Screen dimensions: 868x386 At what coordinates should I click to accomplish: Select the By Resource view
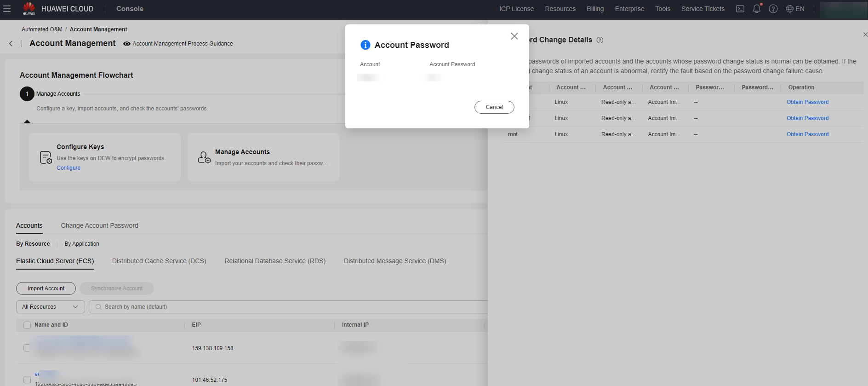click(x=33, y=244)
